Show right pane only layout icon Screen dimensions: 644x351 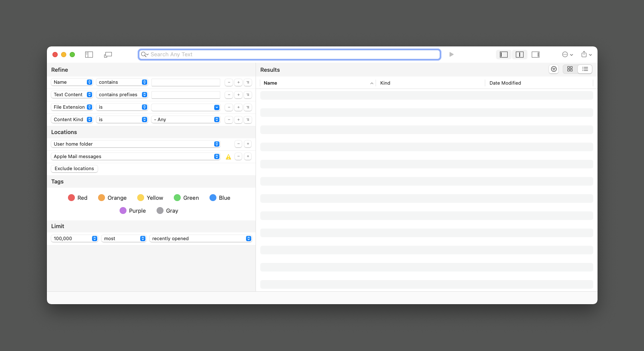coord(536,55)
